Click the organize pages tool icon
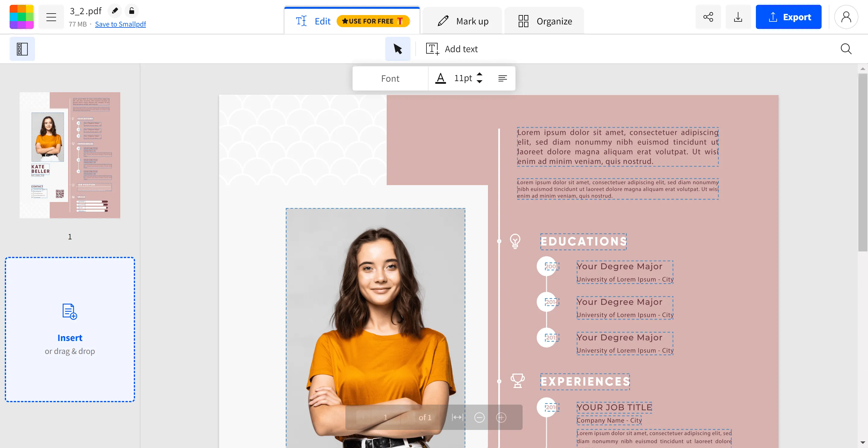Image resolution: width=868 pixels, height=448 pixels. (523, 21)
